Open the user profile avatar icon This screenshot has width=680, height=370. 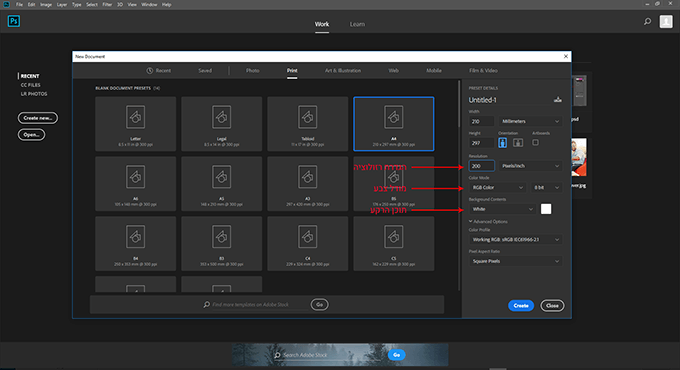[666, 21]
